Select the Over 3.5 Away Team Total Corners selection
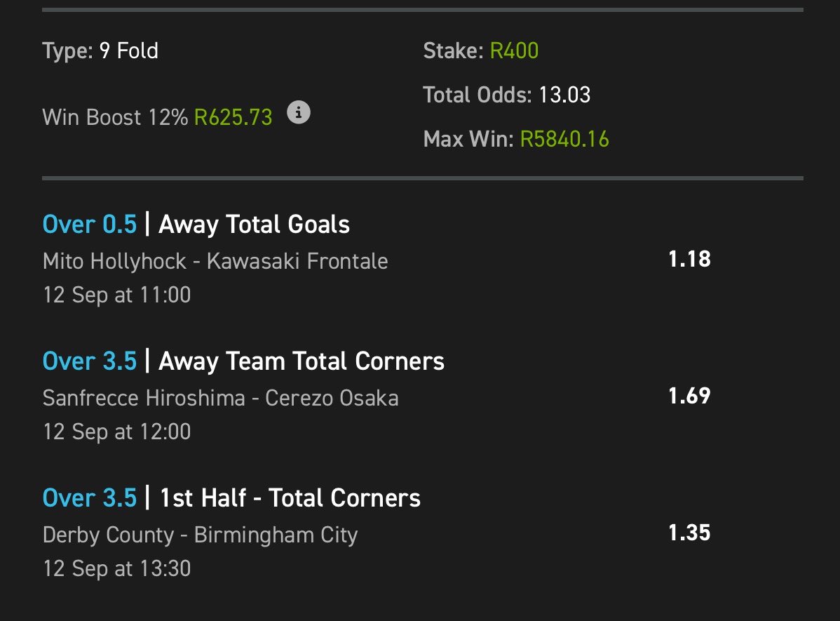840x621 pixels. pos(243,361)
